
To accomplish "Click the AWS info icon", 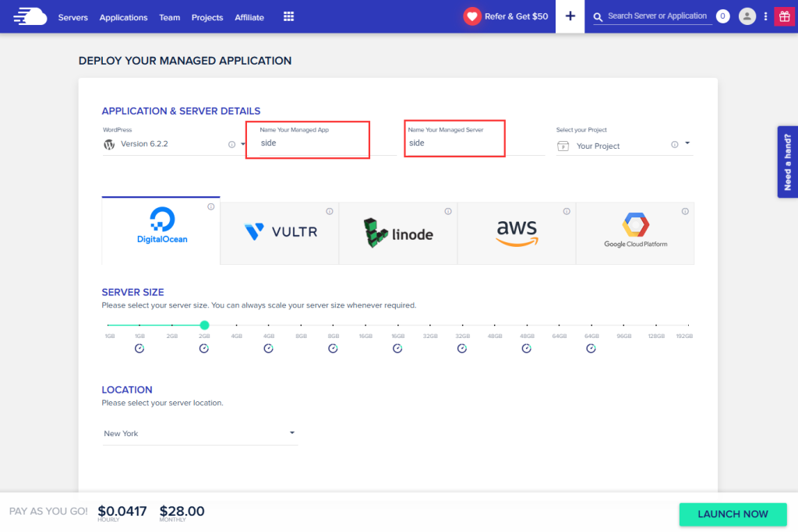I will [567, 211].
